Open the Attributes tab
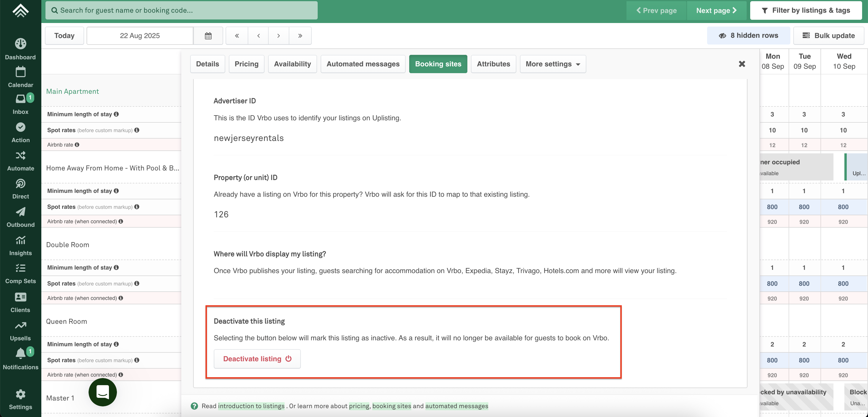 493,64
